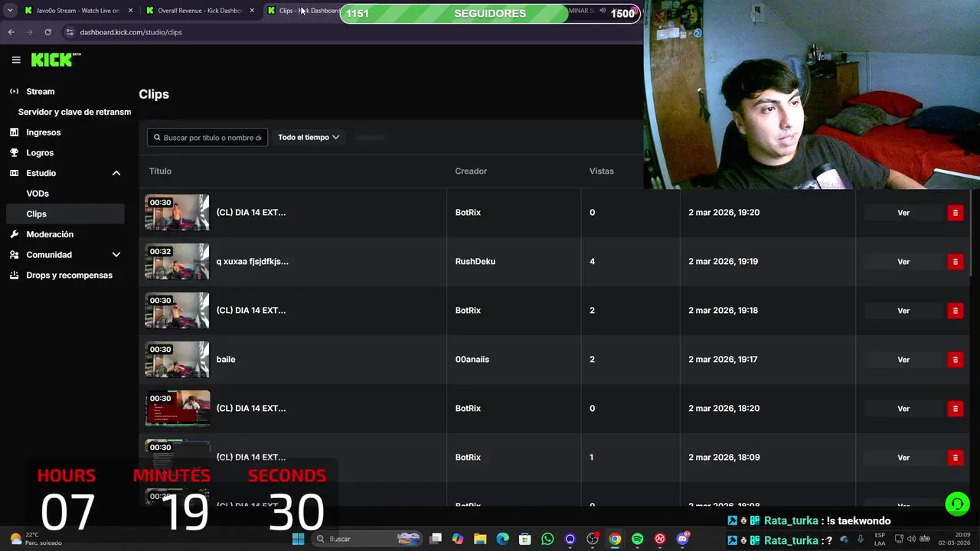Screen dimensions: 980x551
Task: Click Ver for the 19:20 clip
Action: click(903, 213)
